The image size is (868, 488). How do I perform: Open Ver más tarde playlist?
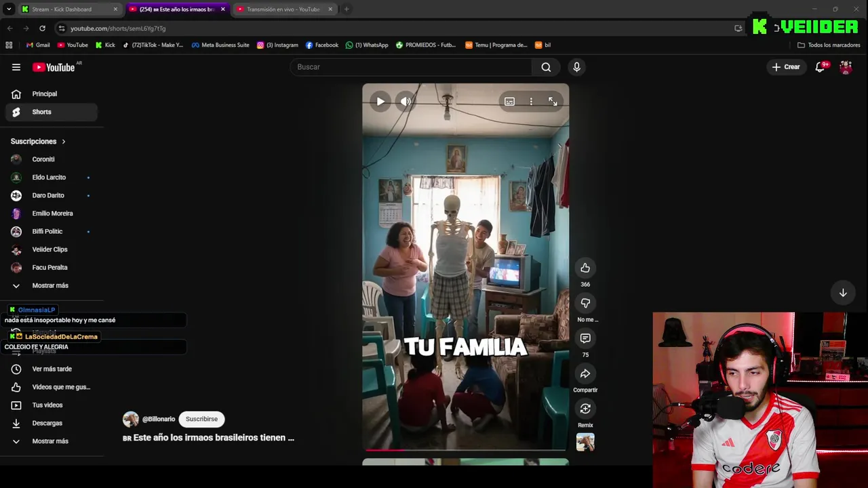(x=52, y=369)
